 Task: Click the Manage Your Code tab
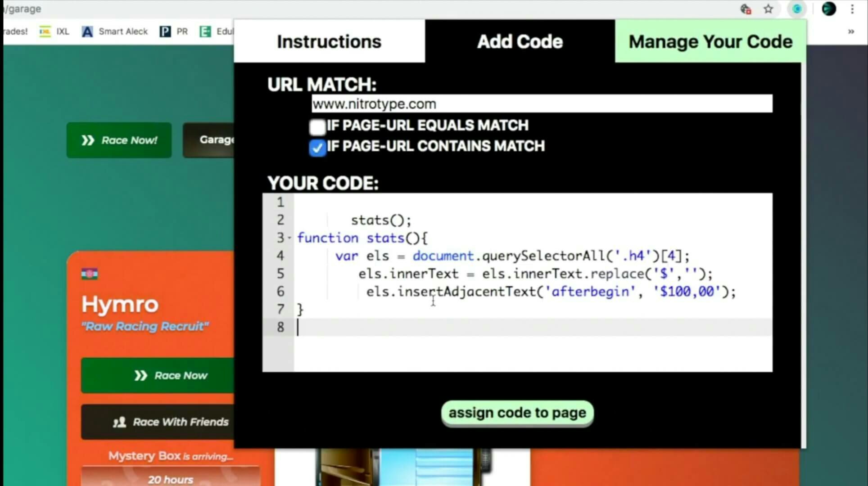click(x=710, y=41)
